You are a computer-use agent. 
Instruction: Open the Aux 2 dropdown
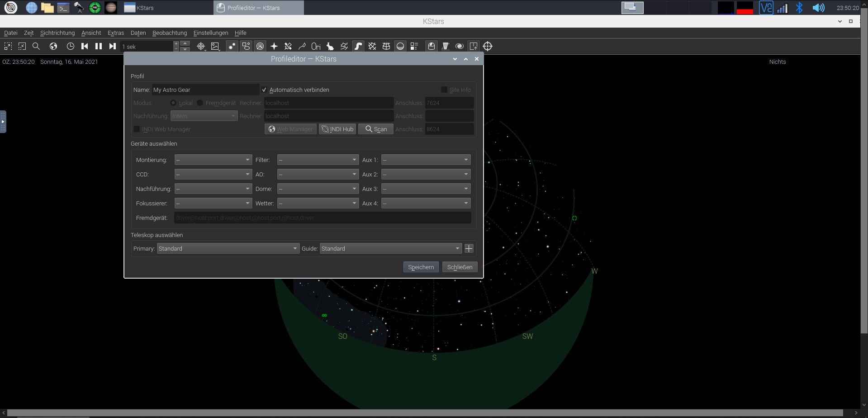tap(426, 174)
